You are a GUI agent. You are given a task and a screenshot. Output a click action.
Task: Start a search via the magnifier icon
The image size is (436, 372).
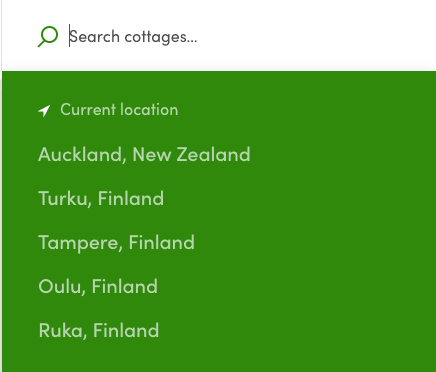coord(48,36)
